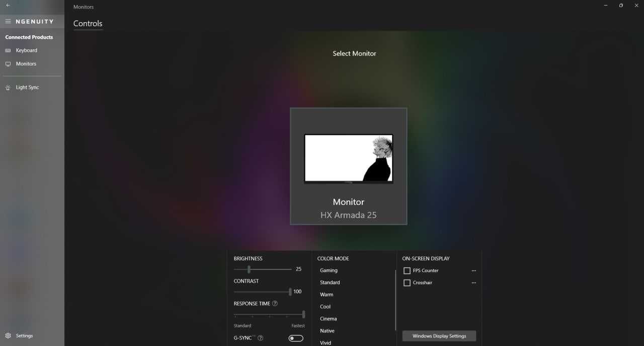
Task: Restore down the NGENUITY window
Action: coord(621,5)
